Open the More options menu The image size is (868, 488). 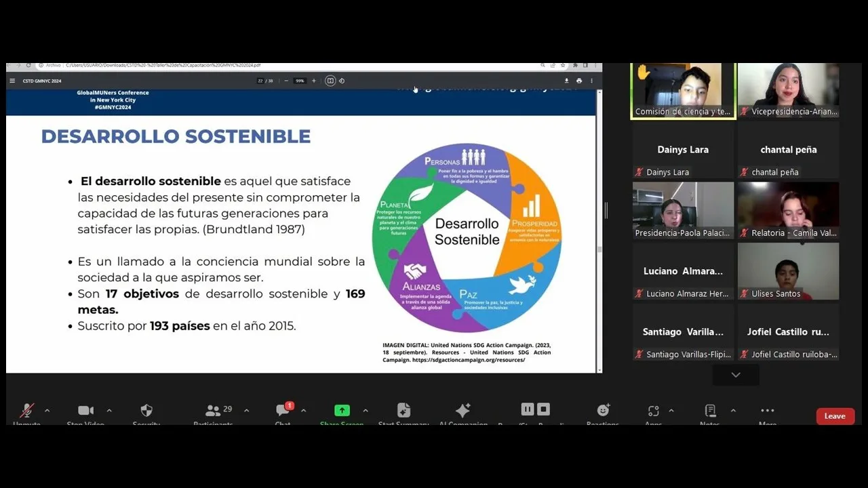[767, 411]
